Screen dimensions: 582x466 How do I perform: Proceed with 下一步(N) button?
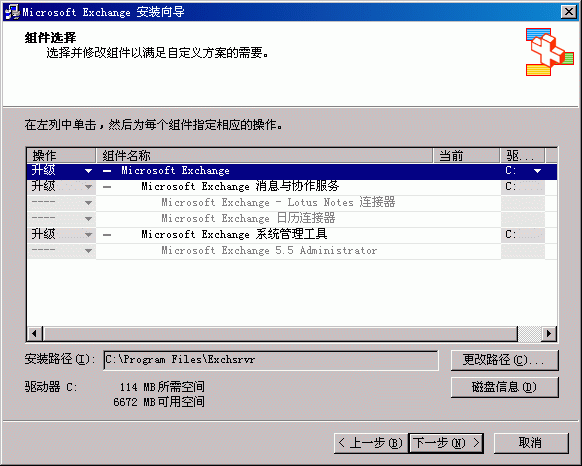click(x=446, y=443)
